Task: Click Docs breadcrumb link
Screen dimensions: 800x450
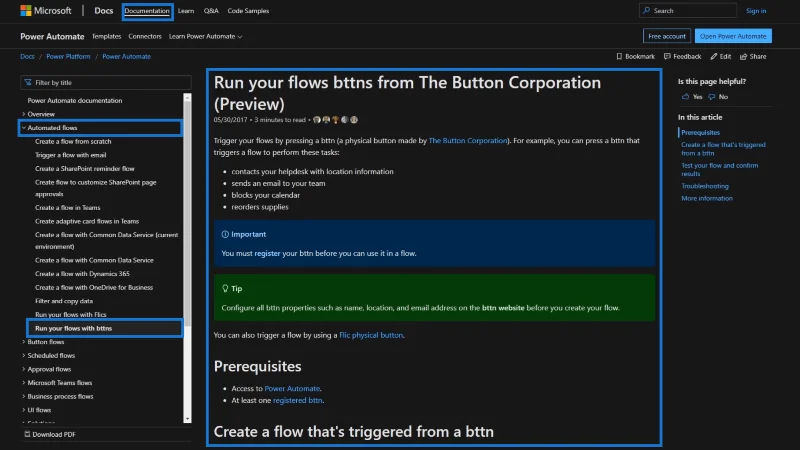Action: point(27,57)
